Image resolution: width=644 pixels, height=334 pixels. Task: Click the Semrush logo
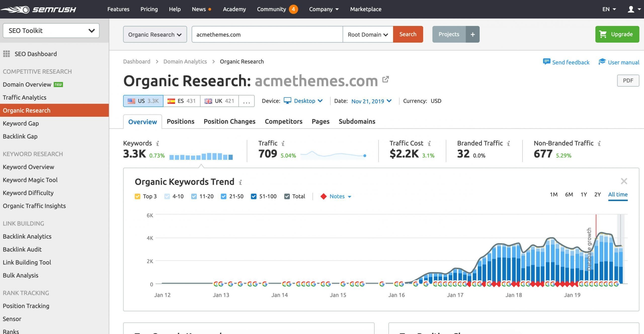38,10
